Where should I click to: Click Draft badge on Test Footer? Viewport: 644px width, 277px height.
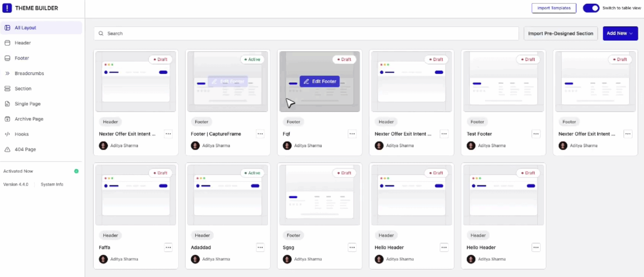point(528,59)
